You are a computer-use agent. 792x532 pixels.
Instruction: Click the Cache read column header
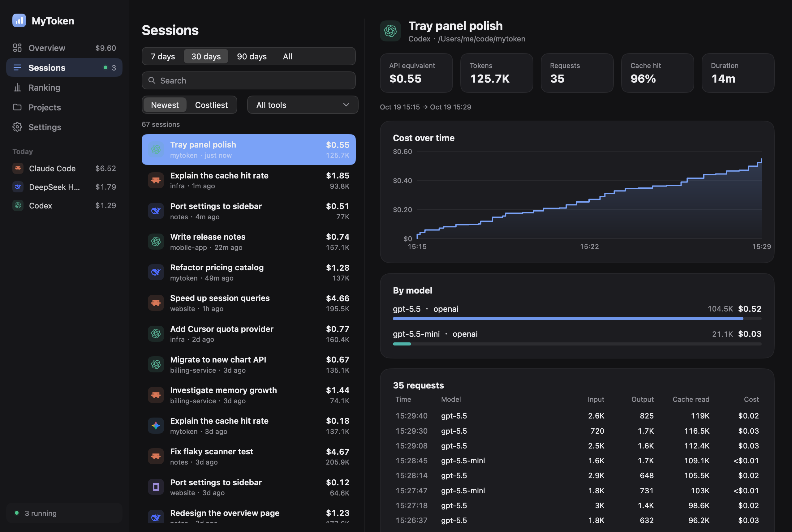691,399
